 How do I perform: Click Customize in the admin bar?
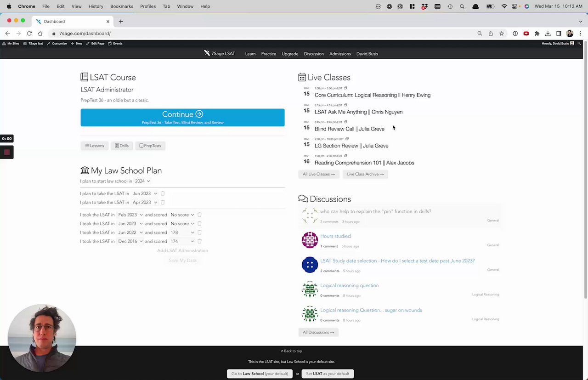(x=57, y=43)
